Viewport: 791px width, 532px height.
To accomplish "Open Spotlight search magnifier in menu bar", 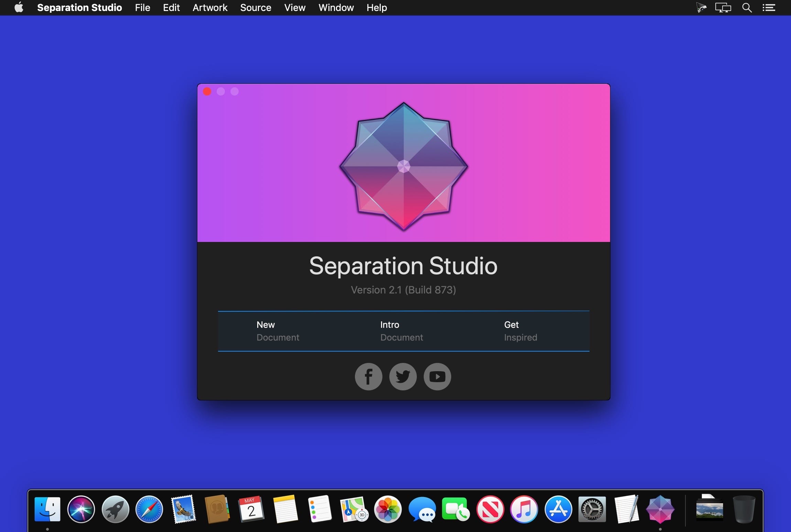I will 747,8.
